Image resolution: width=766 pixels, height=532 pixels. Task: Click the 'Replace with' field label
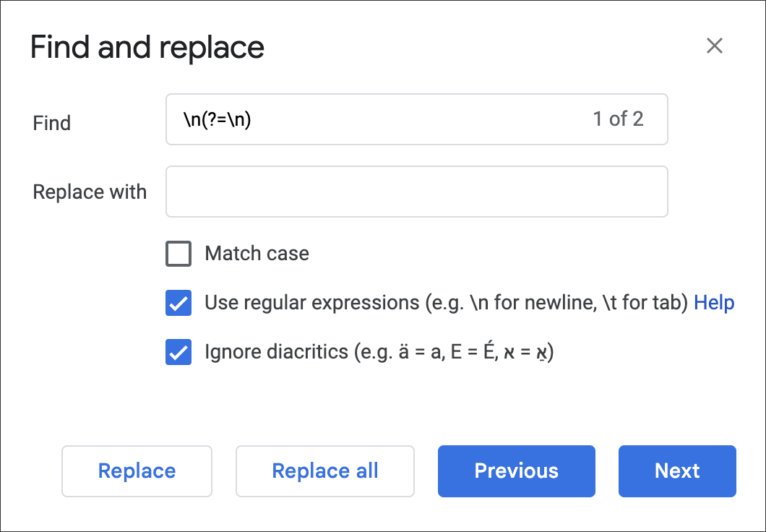coord(90,192)
